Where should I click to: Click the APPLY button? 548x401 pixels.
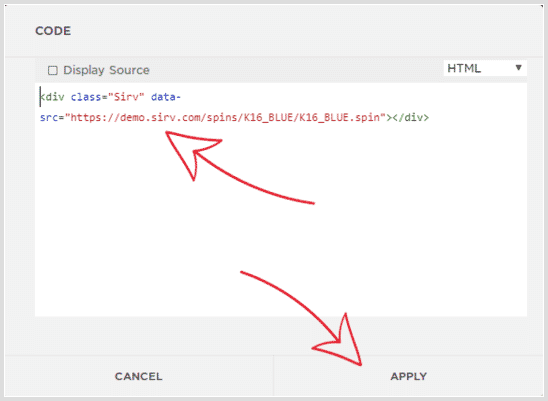[x=409, y=376]
